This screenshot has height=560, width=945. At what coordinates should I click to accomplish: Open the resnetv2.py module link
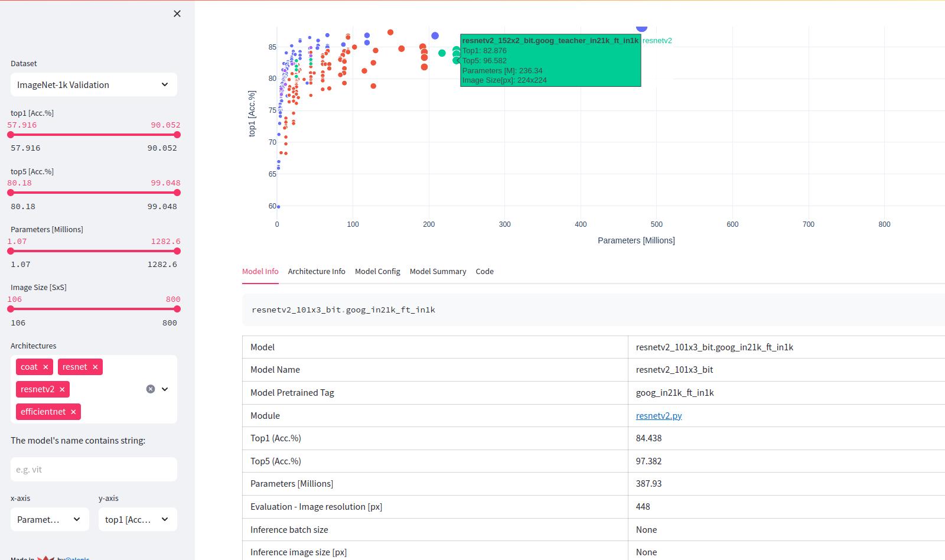pos(659,415)
